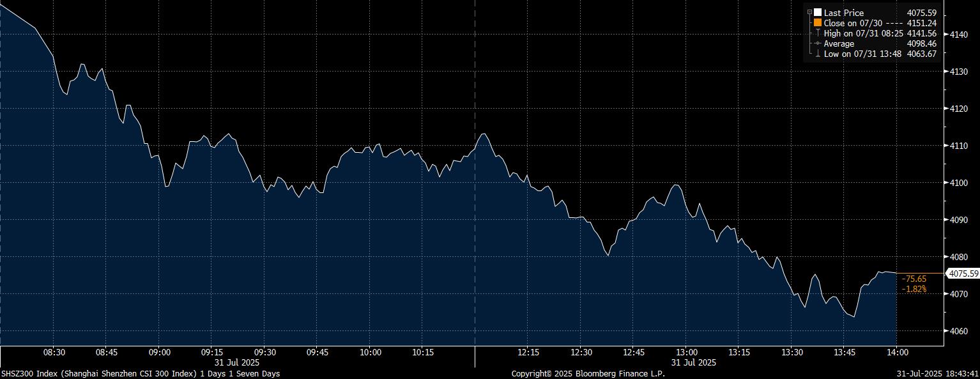This screenshot has width=980, height=379.
Task: Click the 12:15 time axis label
Action: (x=528, y=352)
